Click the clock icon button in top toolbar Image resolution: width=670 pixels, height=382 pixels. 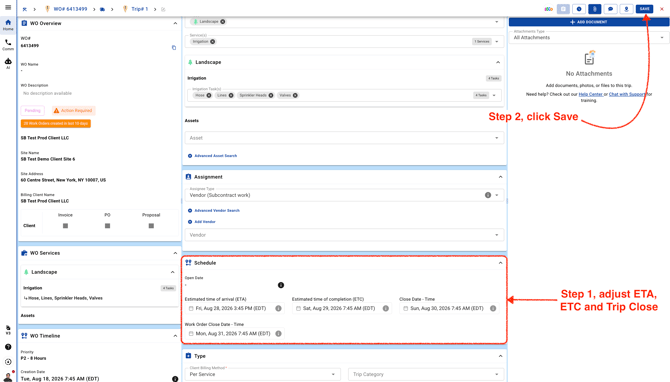tap(579, 9)
